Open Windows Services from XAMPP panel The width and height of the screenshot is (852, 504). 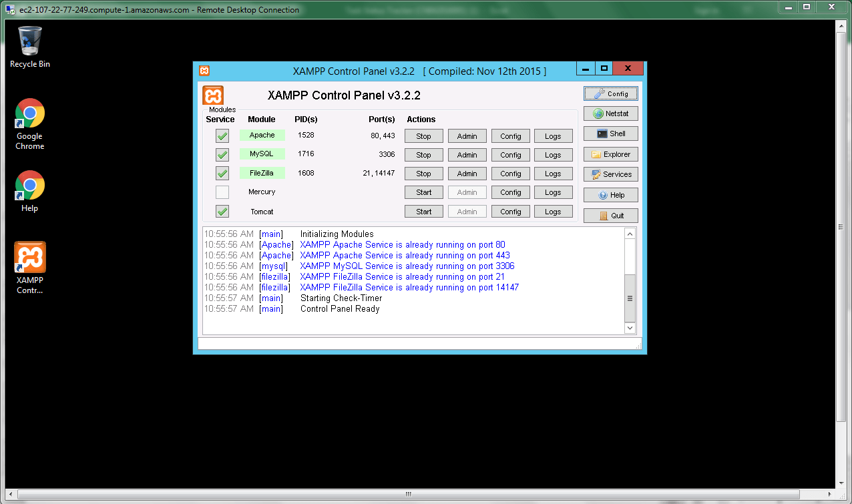(x=610, y=174)
